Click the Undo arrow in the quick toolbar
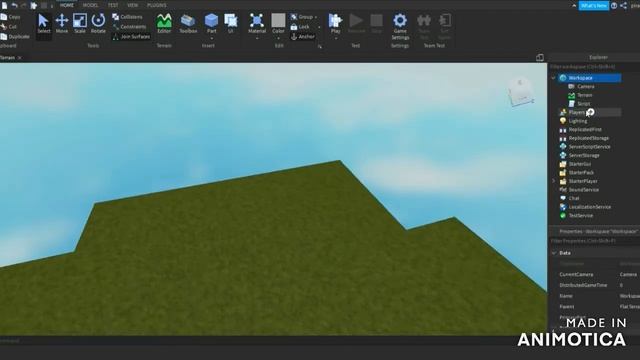Image resolution: width=640 pixels, height=360 pixels. click(x=14, y=5)
